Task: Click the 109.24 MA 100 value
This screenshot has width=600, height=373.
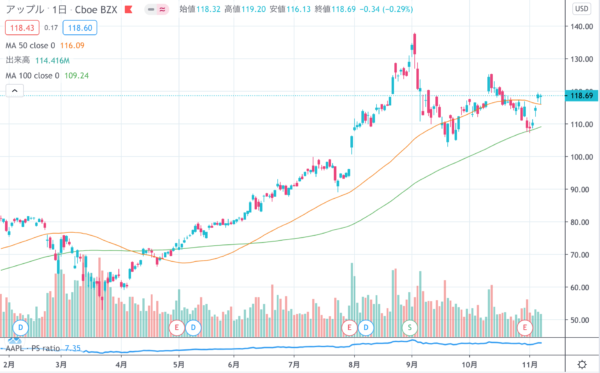Action: 77,76
